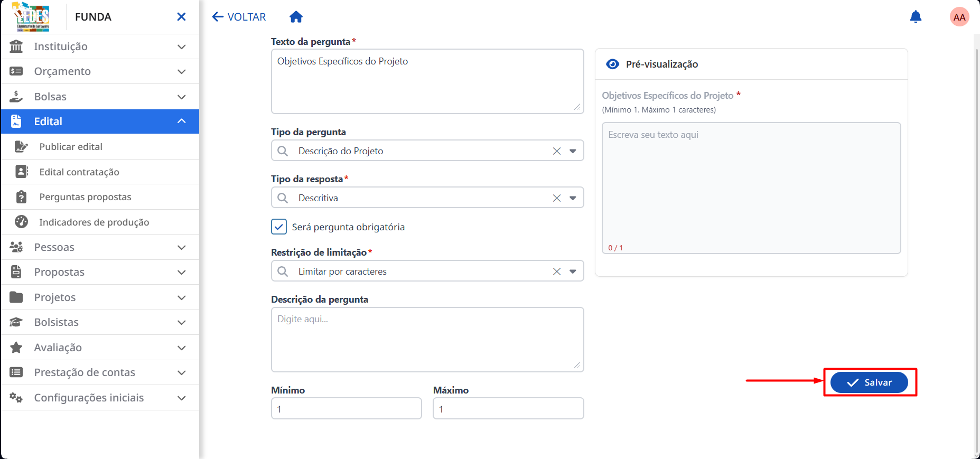This screenshot has width=980, height=459.
Task: Open Perguntas propostas menu item
Action: click(100, 197)
